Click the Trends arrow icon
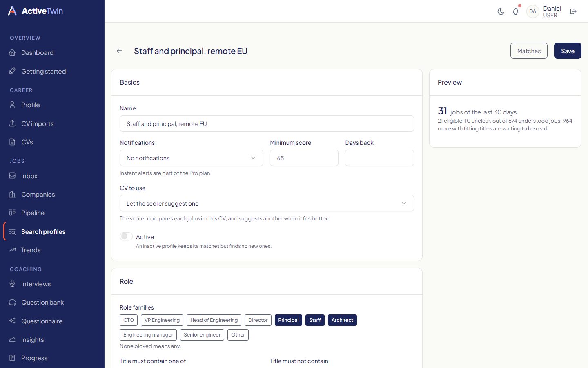588x368 pixels. (x=12, y=250)
